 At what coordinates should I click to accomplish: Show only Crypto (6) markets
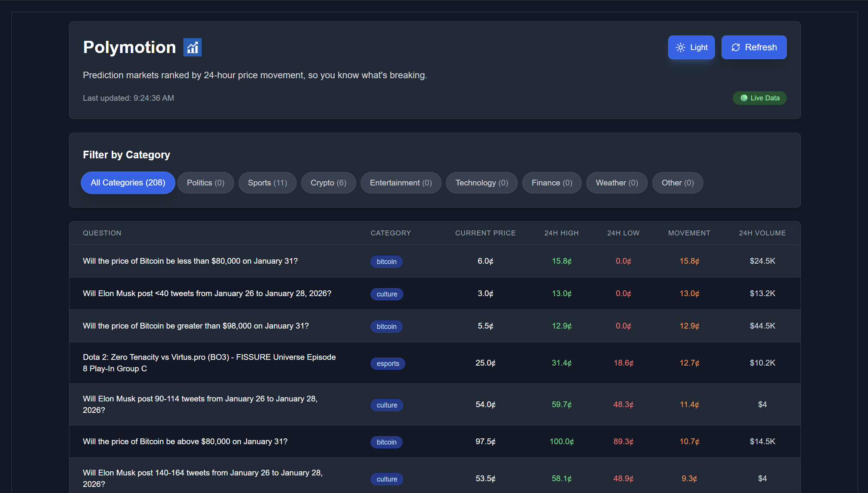(x=328, y=183)
